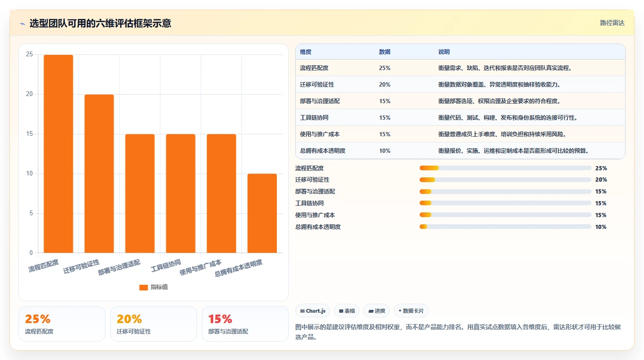Viewport: 644px width, 360px height.
Task: Click the 总拥有成本透明度 bar in chart
Action: click(262, 213)
